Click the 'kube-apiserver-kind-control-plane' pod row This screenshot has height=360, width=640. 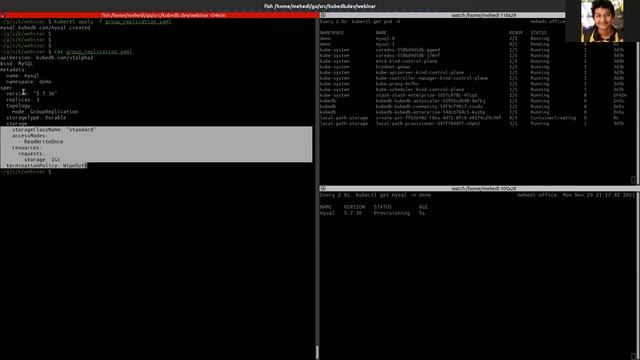(x=473, y=73)
